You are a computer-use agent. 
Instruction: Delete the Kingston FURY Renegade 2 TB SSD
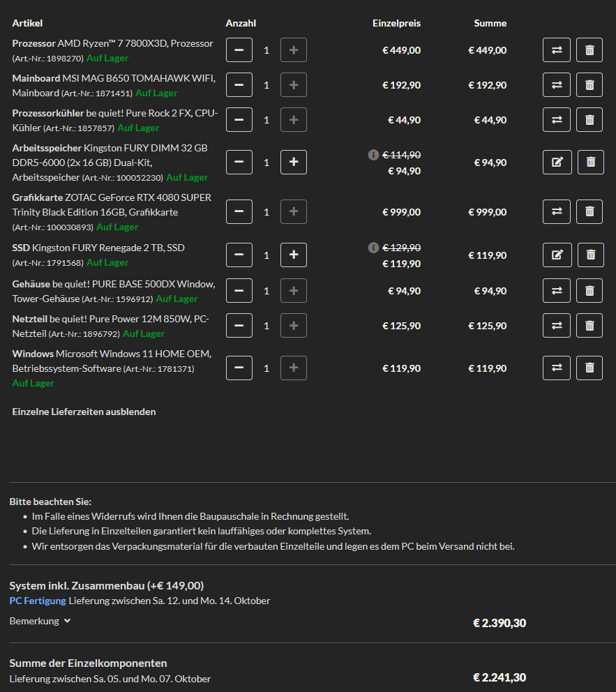coord(591,255)
